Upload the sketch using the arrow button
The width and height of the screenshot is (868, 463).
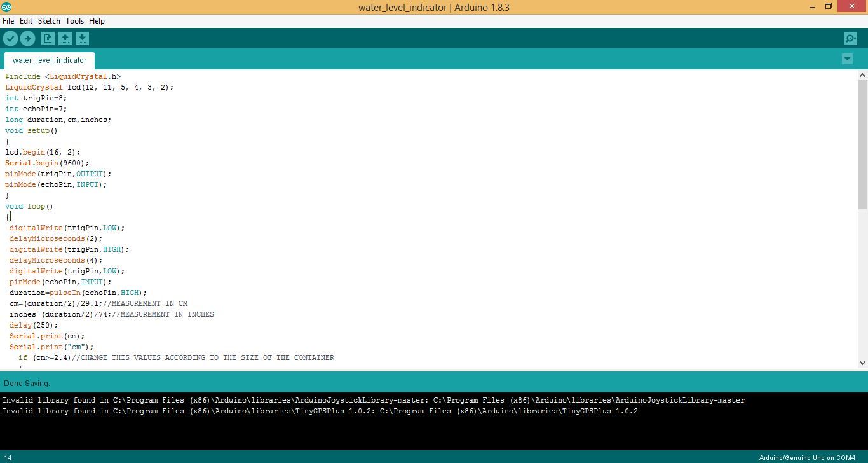(x=27, y=39)
